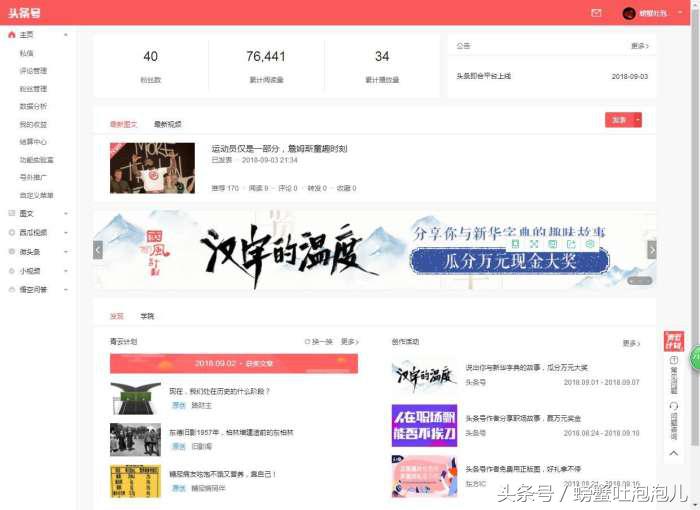Click the user avatar in the header
This screenshot has height=510, width=700.
[x=629, y=13]
